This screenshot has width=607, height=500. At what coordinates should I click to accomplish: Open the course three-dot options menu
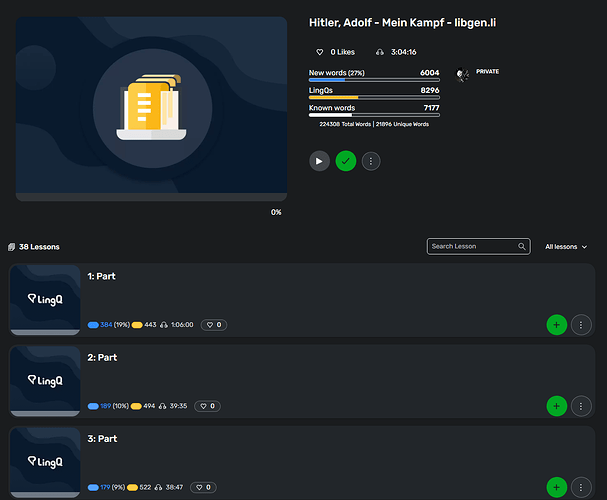click(x=371, y=161)
